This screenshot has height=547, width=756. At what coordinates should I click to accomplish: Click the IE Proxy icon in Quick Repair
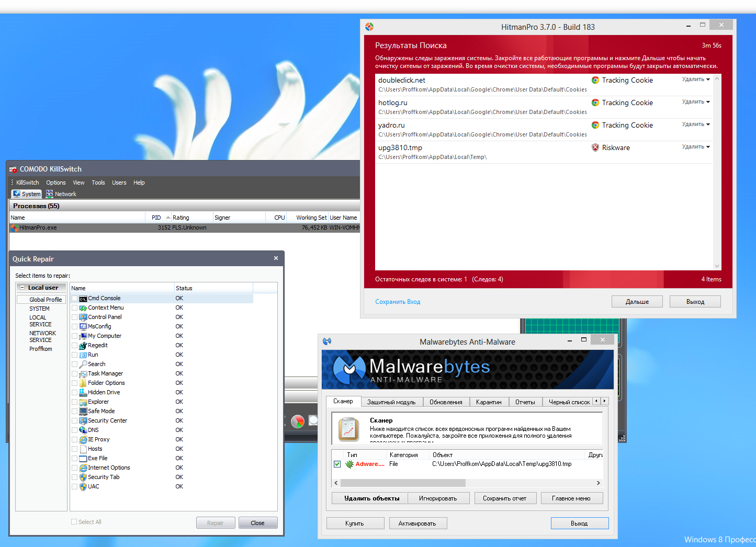pyautogui.click(x=83, y=440)
